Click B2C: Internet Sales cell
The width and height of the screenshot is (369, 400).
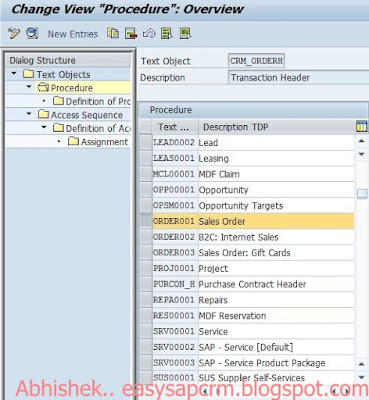point(276,237)
